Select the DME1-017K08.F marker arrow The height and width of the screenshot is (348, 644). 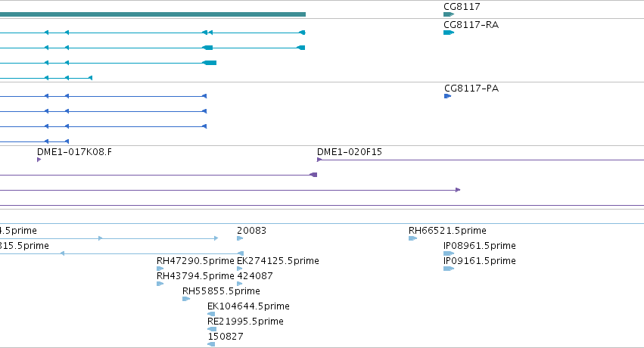(39, 160)
